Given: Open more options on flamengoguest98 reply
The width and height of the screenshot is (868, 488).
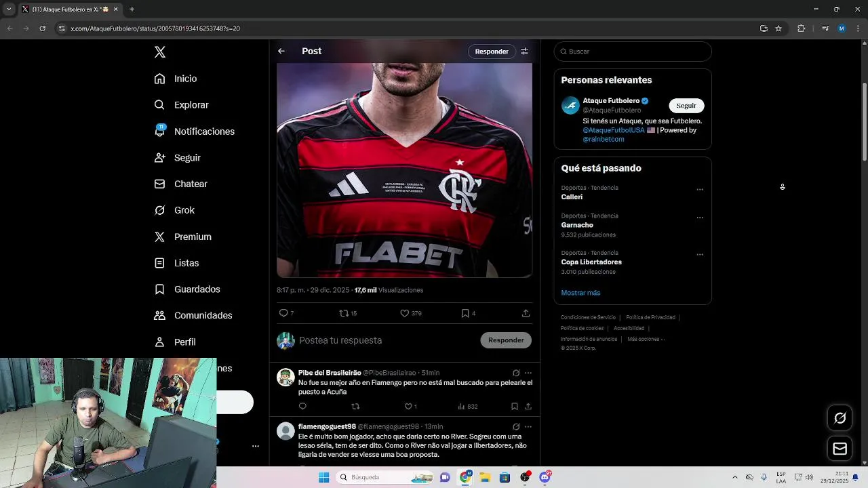Looking at the screenshot, I should click(x=528, y=427).
